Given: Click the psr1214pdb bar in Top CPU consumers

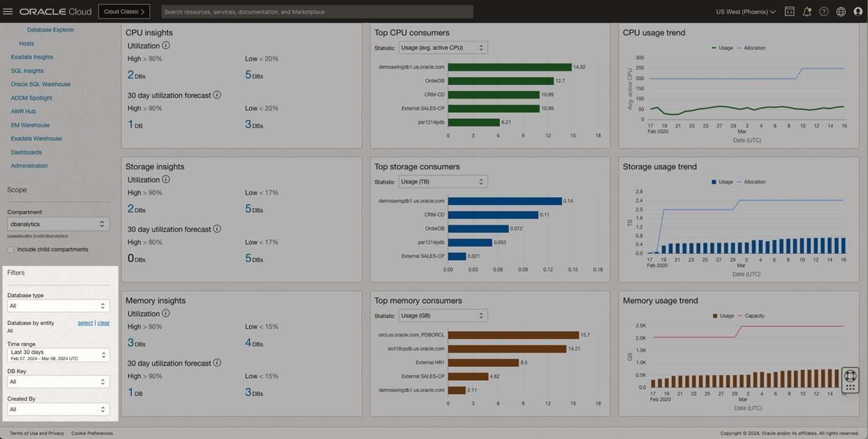Looking at the screenshot, I should [474, 122].
